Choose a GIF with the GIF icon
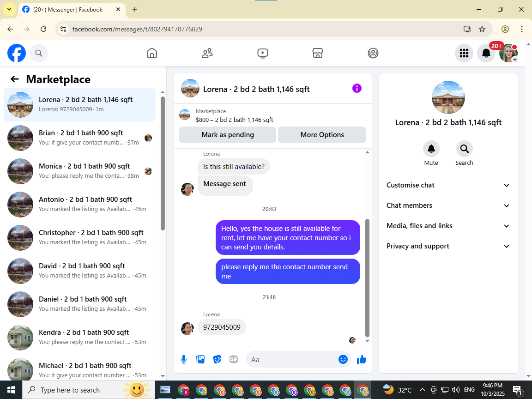 [x=234, y=359]
